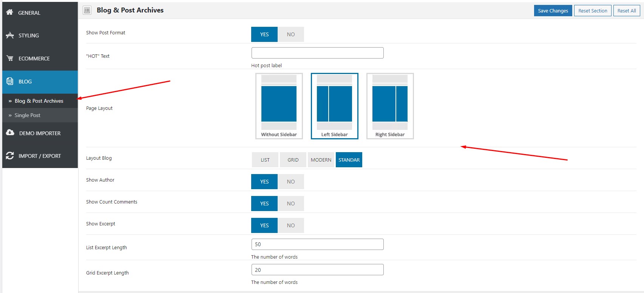Screen dimensions: 644x293
Task: Select Single Post submenu item
Action: coord(40,115)
